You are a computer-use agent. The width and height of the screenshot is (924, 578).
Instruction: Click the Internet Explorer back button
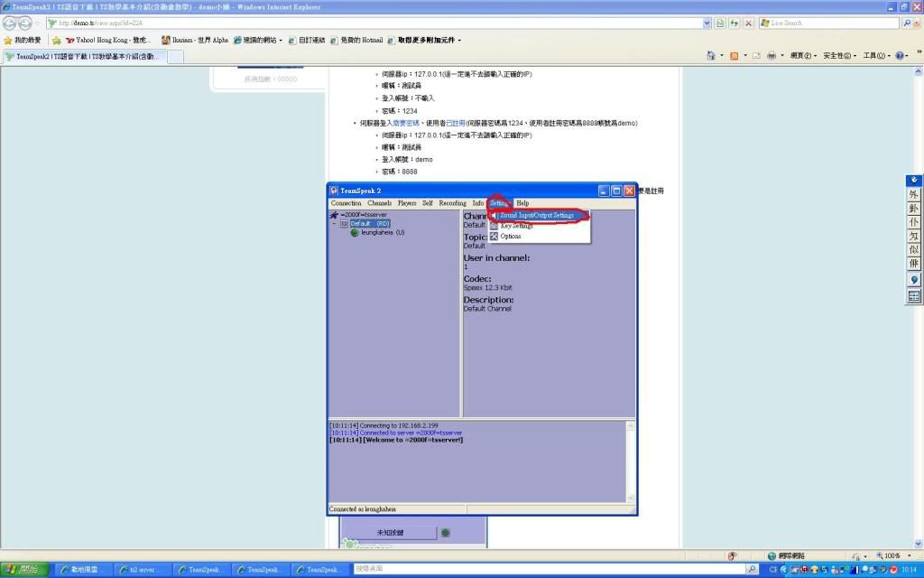(10, 23)
